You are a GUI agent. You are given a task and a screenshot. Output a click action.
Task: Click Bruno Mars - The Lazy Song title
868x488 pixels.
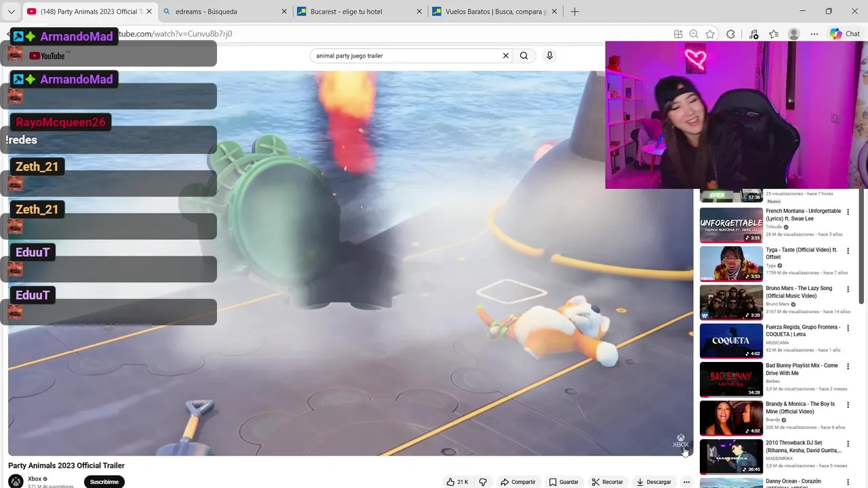[x=799, y=292]
